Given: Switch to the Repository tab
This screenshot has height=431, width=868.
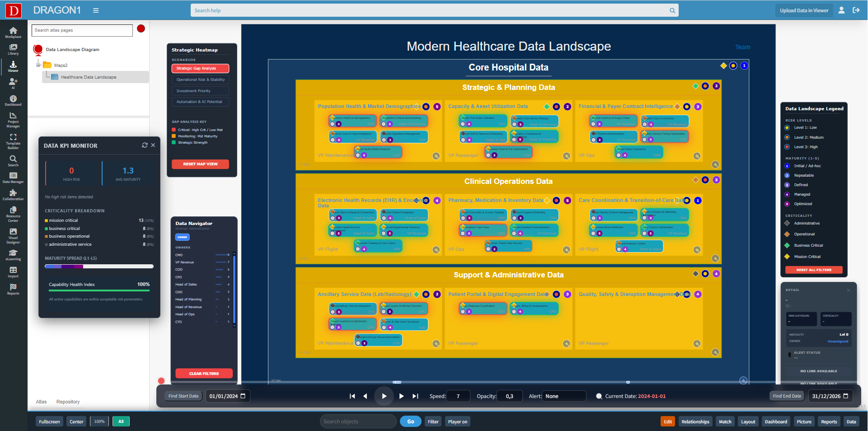Looking at the screenshot, I should click(x=68, y=402).
